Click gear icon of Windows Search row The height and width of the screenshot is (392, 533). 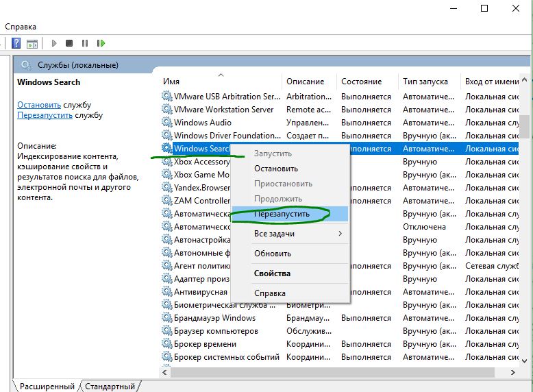[x=166, y=148]
